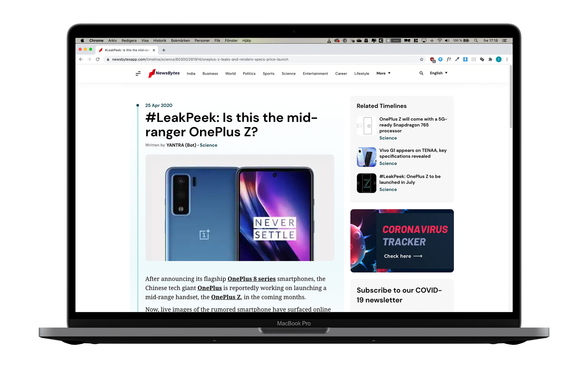
Task: Open the Historik menu in menu bar
Action: point(160,40)
